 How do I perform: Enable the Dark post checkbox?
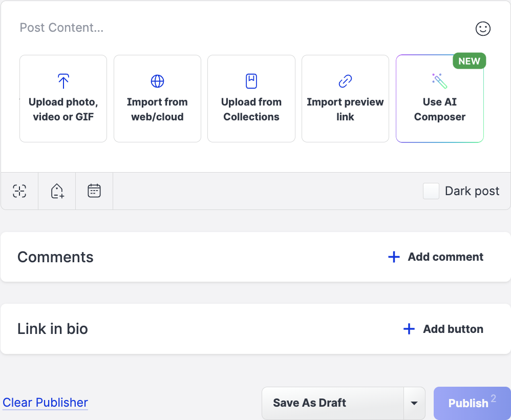(x=431, y=191)
